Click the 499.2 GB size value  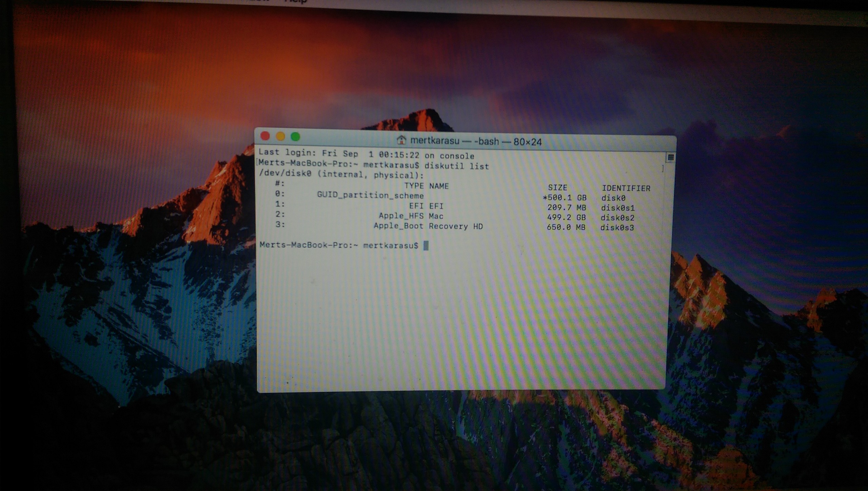[566, 217]
